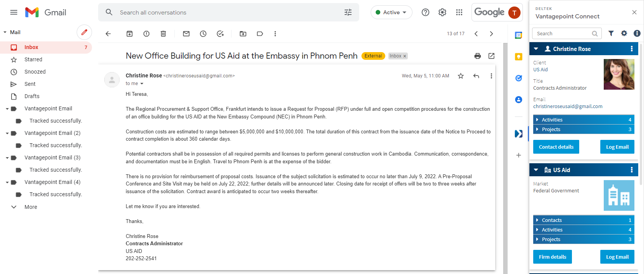Open the Active status dropdown

click(x=391, y=12)
